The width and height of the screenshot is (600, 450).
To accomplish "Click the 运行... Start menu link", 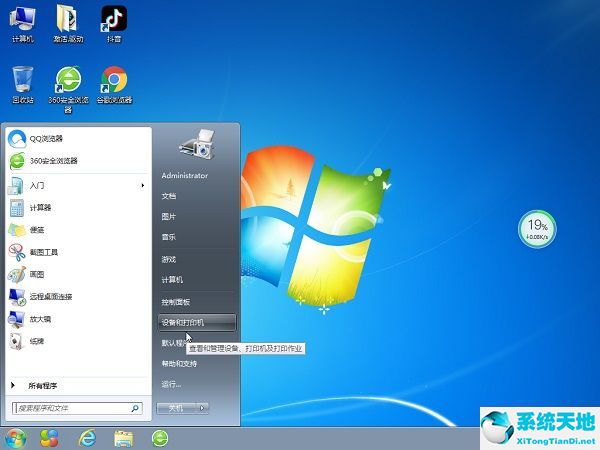I will click(171, 384).
